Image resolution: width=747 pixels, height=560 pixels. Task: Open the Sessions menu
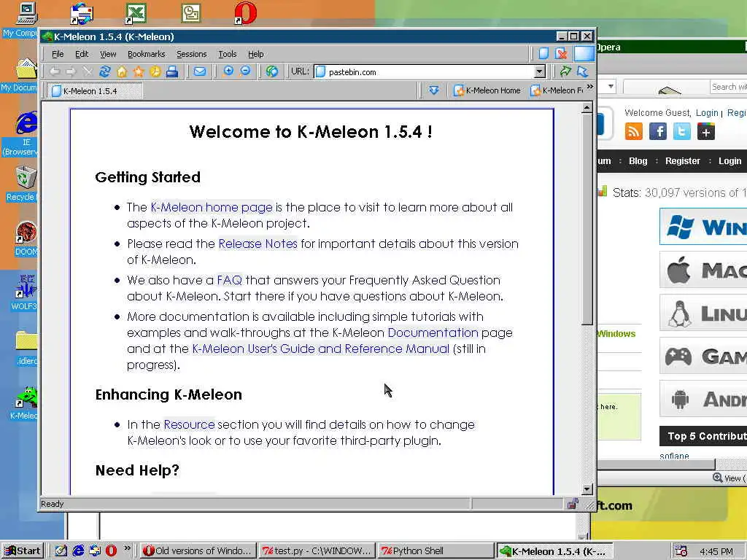click(x=192, y=54)
